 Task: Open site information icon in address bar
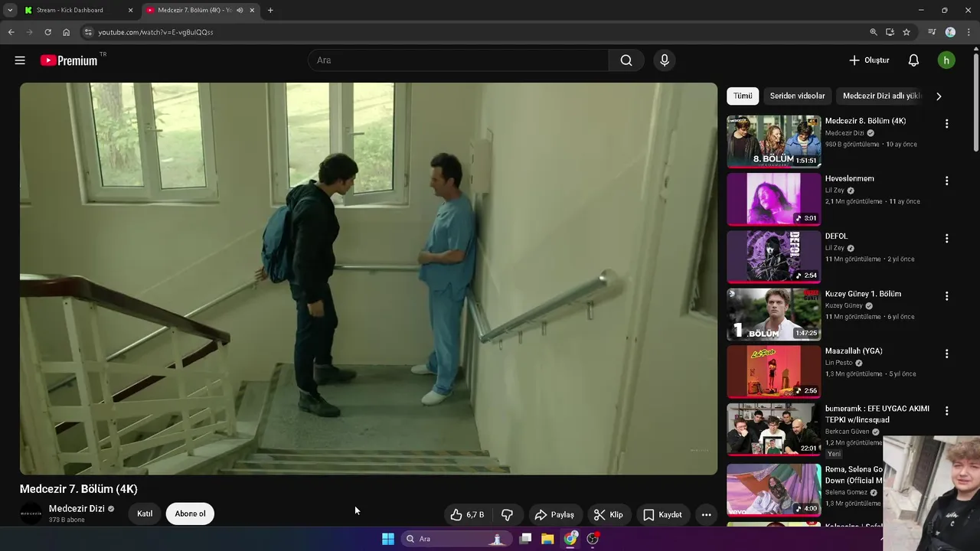coord(88,32)
